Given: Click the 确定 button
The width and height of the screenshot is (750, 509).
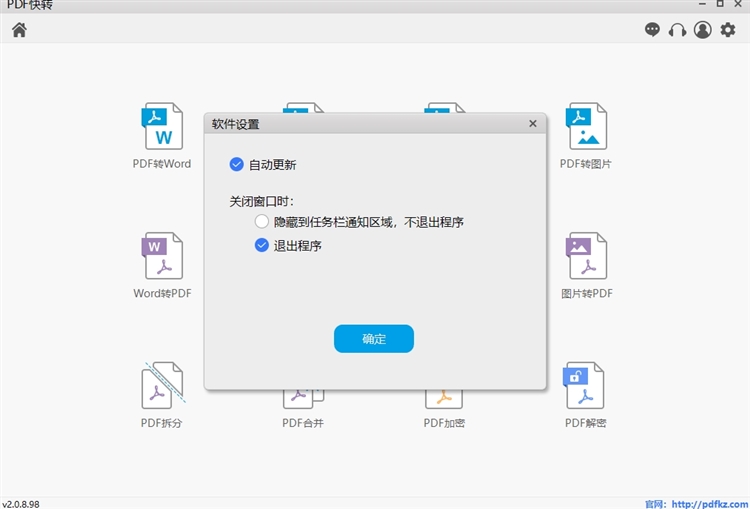Looking at the screenshot, I should click(374, 339).
